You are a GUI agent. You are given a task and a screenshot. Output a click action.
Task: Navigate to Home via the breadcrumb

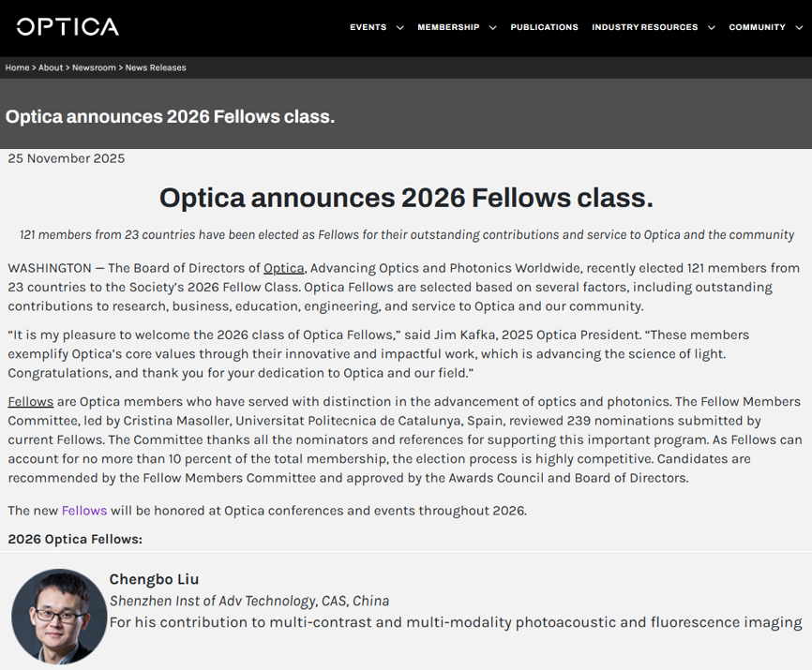pyautogui.click(x=16, y=67)
